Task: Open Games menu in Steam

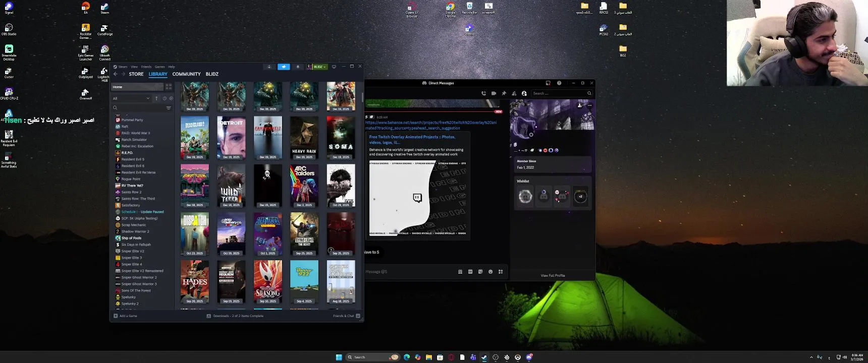Action: tap(160, 67)
